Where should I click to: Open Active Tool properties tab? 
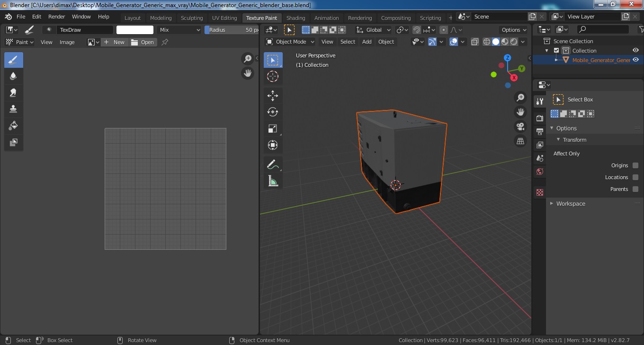(539, 101)
